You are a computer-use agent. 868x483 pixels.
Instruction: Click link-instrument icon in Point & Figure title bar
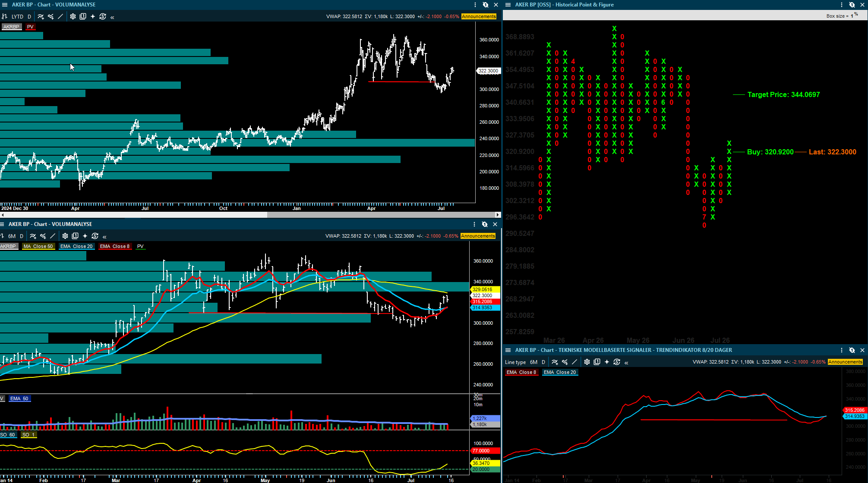click(852, 5)
